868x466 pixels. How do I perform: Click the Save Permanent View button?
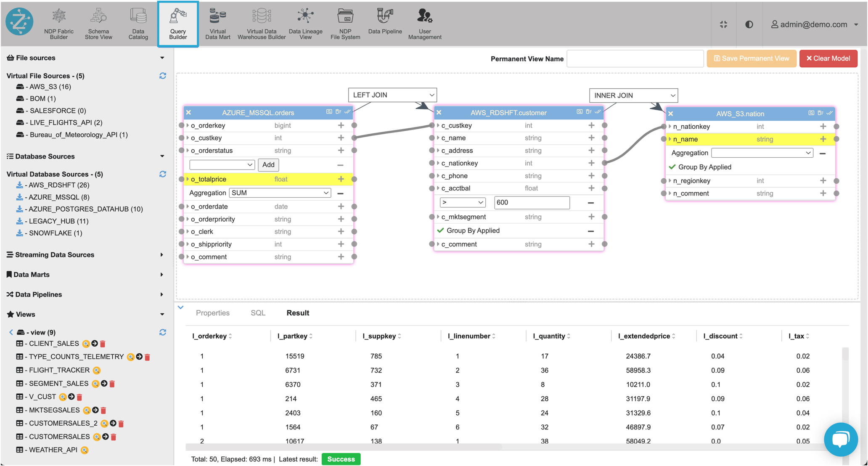coord(751,58)
